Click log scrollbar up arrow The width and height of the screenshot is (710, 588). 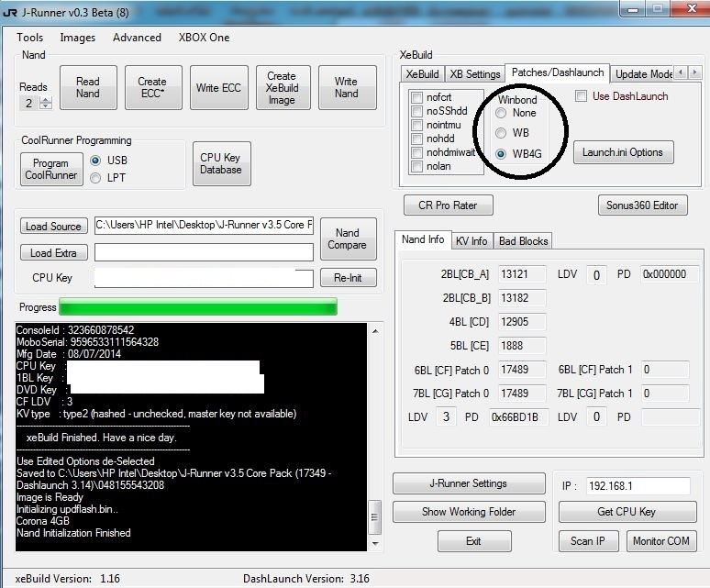375,331
